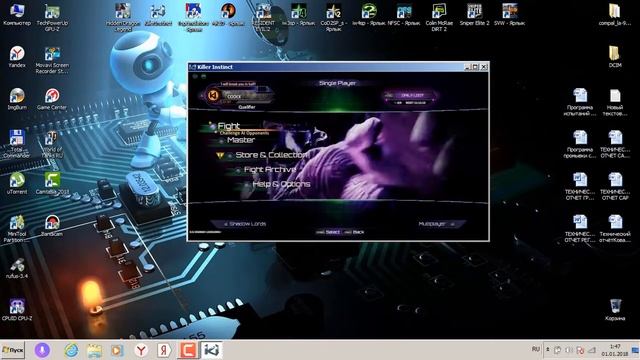Open the purple microphone assistant in taskbar
Screen dimensions: 640x360
[42, 350]
